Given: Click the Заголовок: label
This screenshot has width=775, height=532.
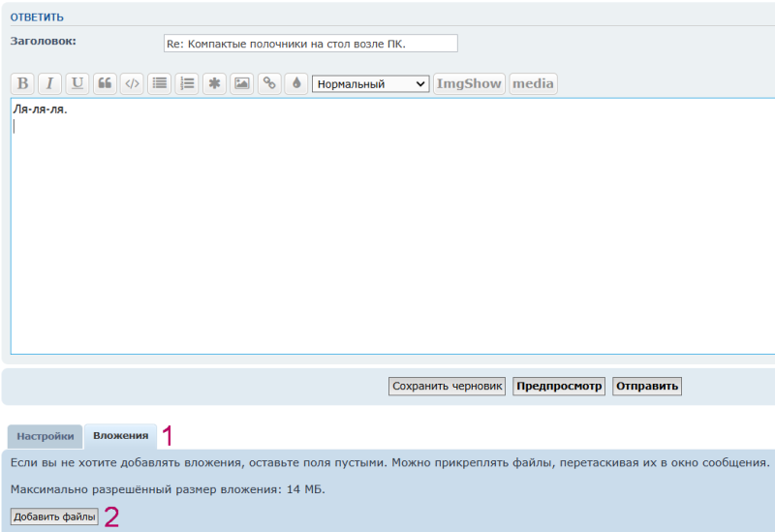Looking at the screenshot, I should (x=43, y=41).
